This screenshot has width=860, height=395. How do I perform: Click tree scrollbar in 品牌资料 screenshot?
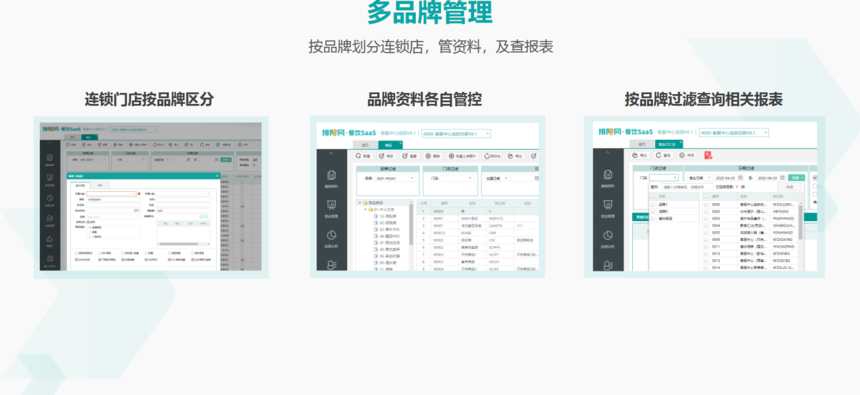(411, 224)
